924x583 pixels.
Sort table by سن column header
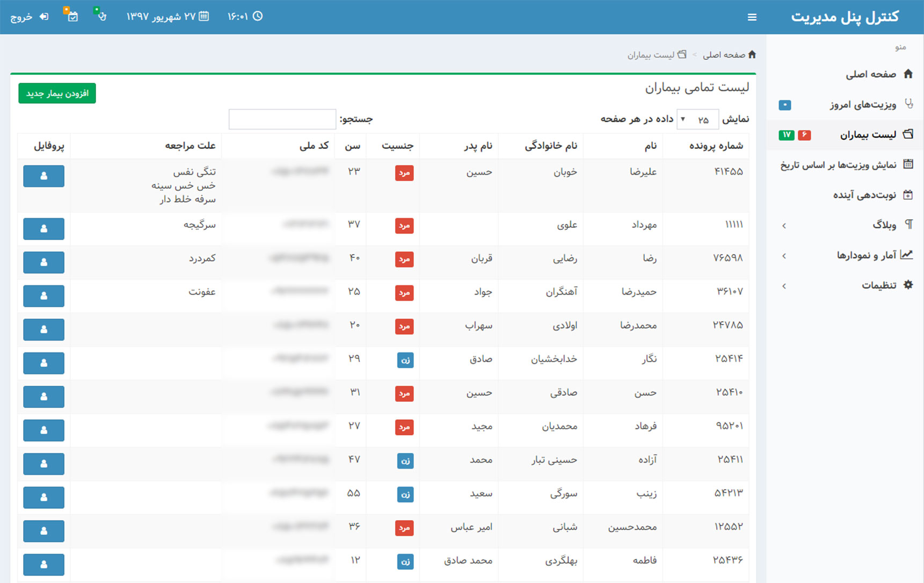tap(352, 146)
